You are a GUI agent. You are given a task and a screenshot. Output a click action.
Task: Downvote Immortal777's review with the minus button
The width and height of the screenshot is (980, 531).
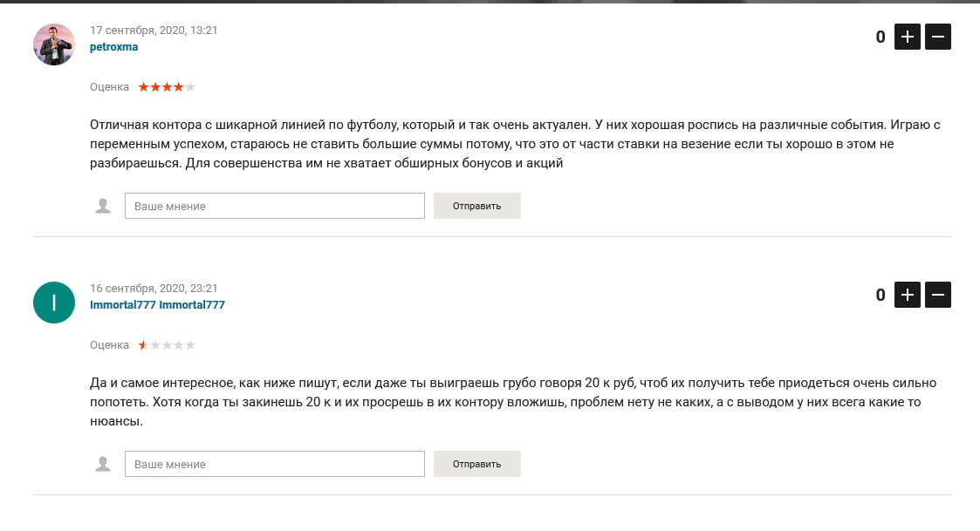point(937,295)
